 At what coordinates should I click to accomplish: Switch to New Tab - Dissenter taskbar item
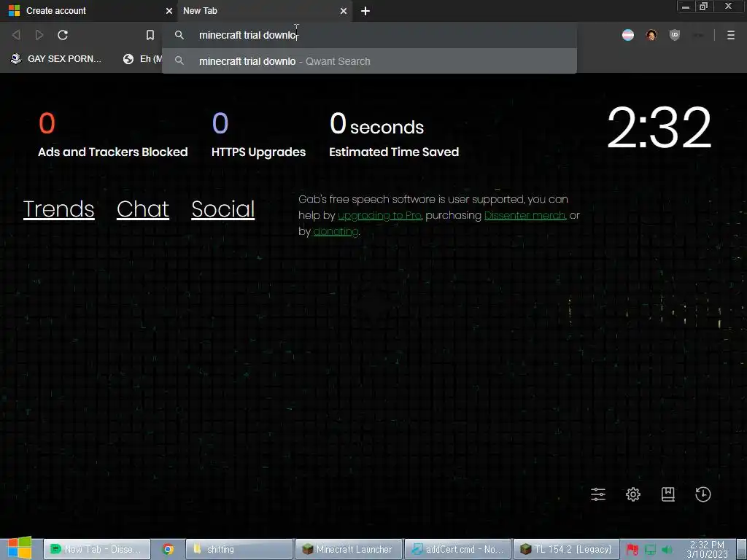coord(97,549)
